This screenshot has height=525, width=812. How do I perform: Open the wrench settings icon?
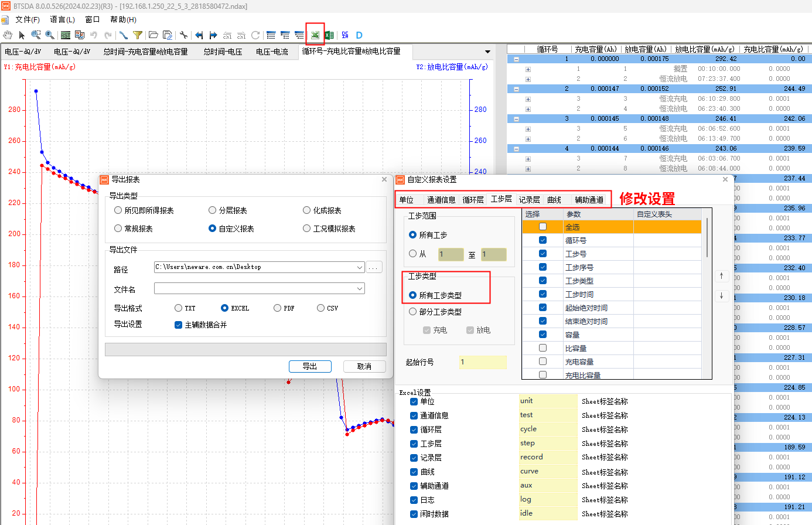tap(183, 35)
